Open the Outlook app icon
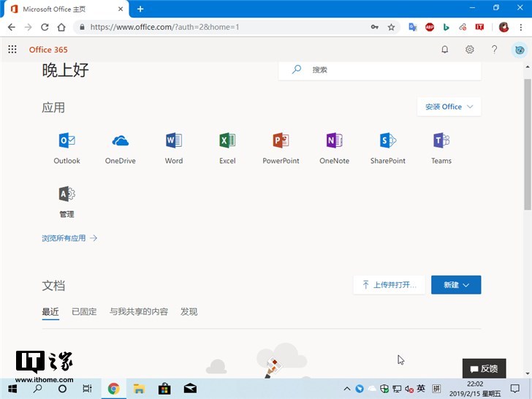This screenshot has height=399, width=532. [66, 141]
